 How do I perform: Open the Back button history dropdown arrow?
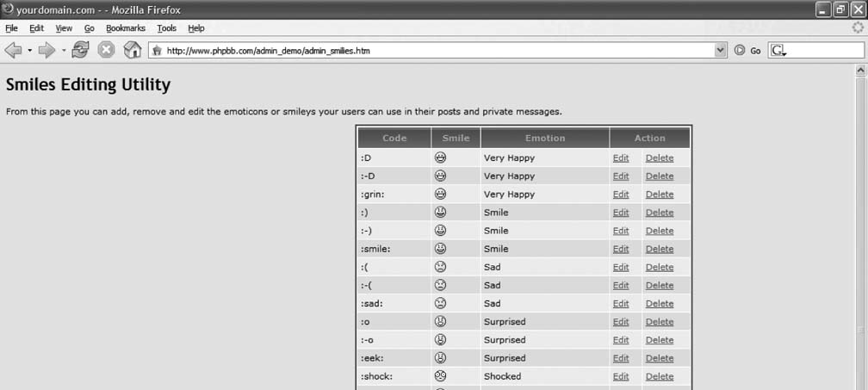click(x=29, y=51)
